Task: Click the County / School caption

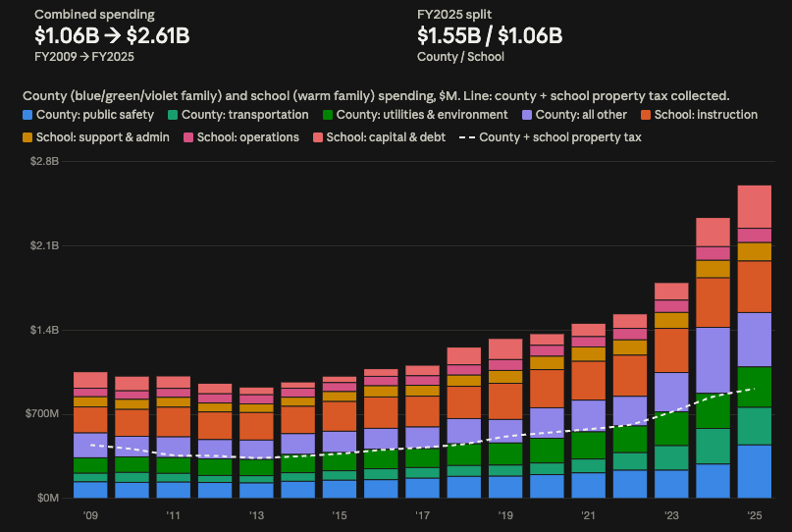Action: pos(460,57)
